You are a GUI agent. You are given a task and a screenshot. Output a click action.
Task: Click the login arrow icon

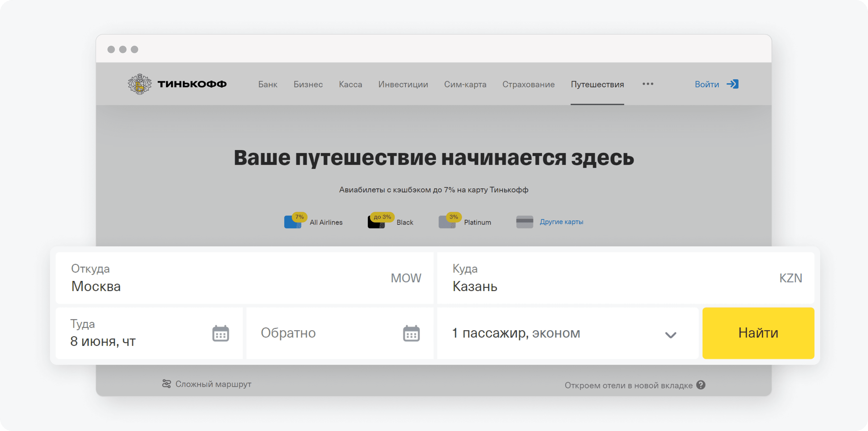733,84
